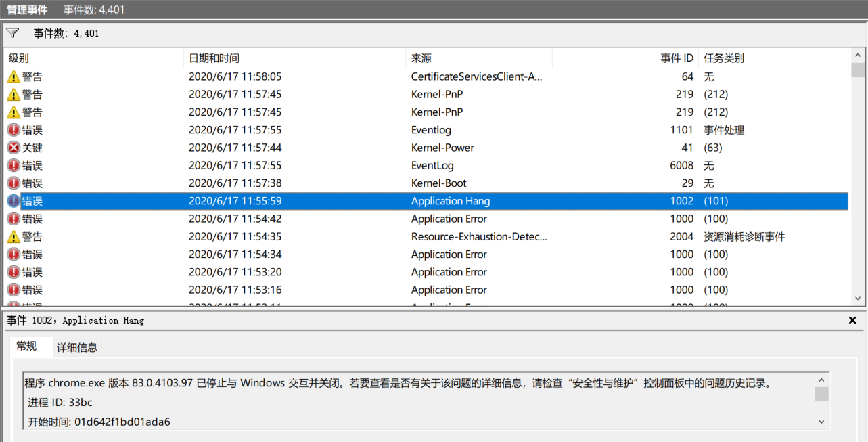The height and width of the screenshot is (442, 868).
Task: Click warning icon of CertificateServicesClient event
Action: pos(14,77)
